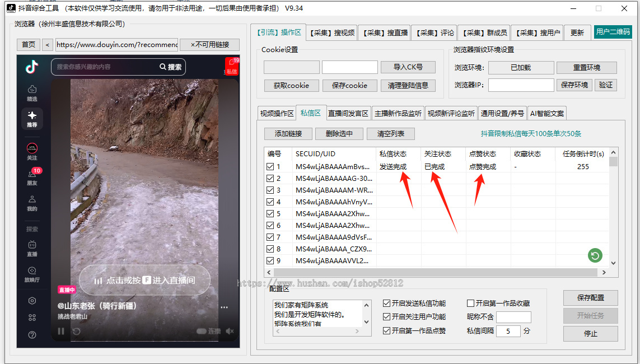The height and width of the screenshot is (364, 640).
Task: Click the 用户二维码 button
Action: [x=613, y=32]
